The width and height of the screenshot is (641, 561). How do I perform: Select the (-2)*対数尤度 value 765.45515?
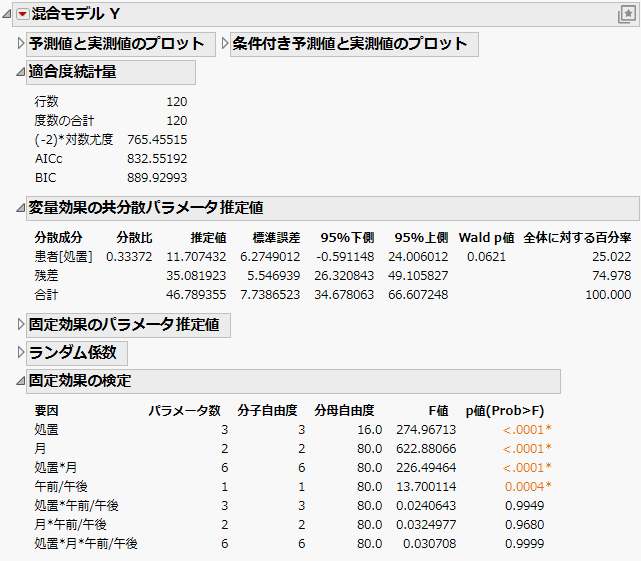(x=157, y=140)
